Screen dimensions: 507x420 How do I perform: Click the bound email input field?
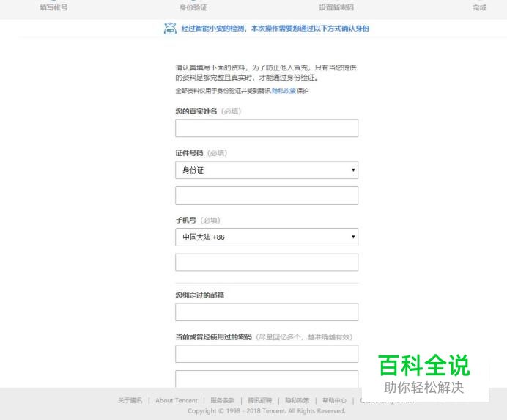point(267,312)
